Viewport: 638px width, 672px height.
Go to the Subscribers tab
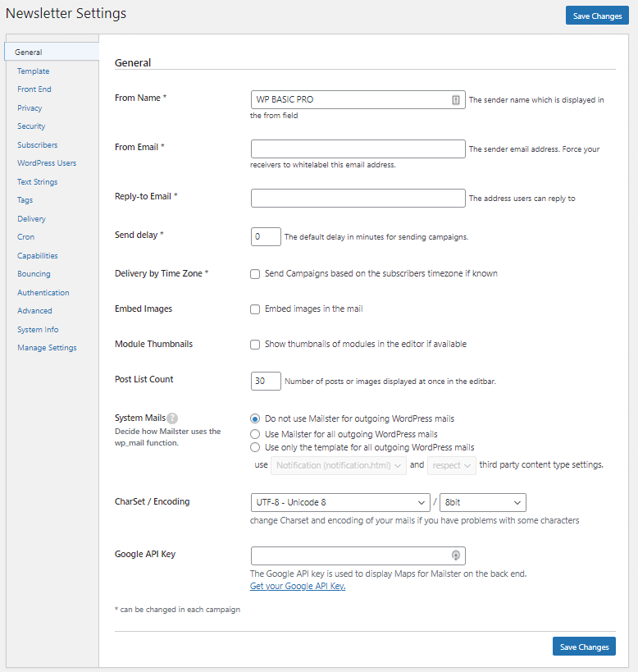pyautogui.click(x=38, y=145)
